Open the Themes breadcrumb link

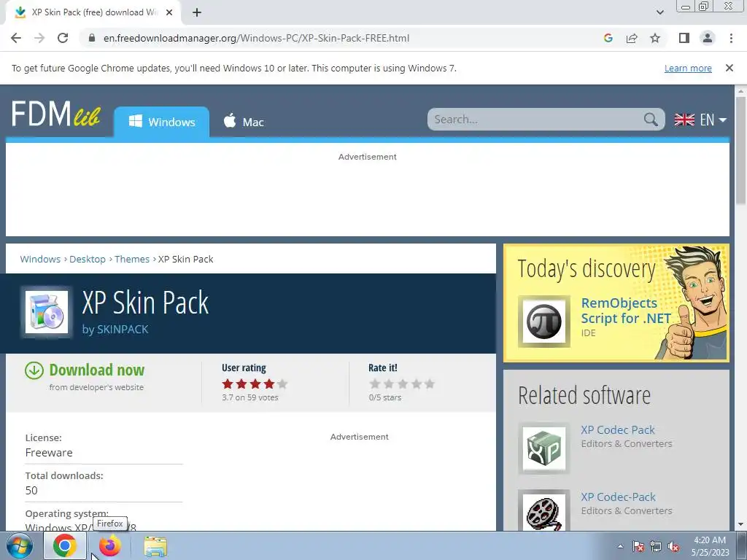pyautogui.click(x=132, y=259)
